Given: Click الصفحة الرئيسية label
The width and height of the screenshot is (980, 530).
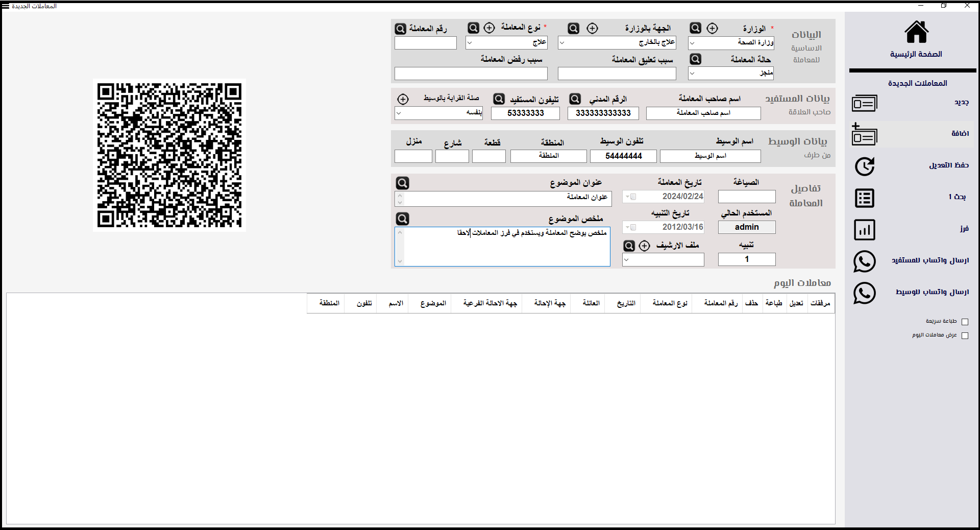Looking at the screenshot, I should point(916,54).
